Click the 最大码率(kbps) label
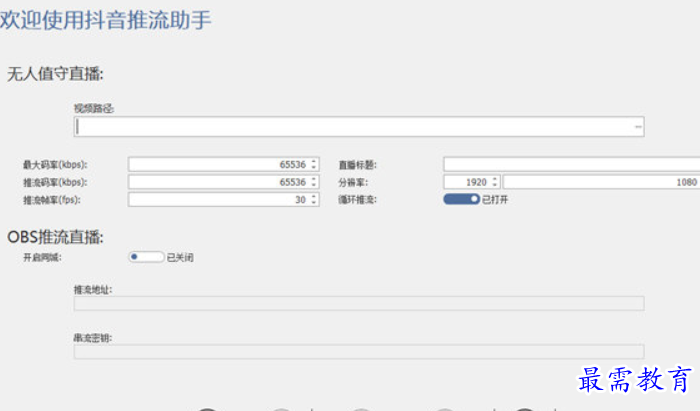 click(55, 165)
